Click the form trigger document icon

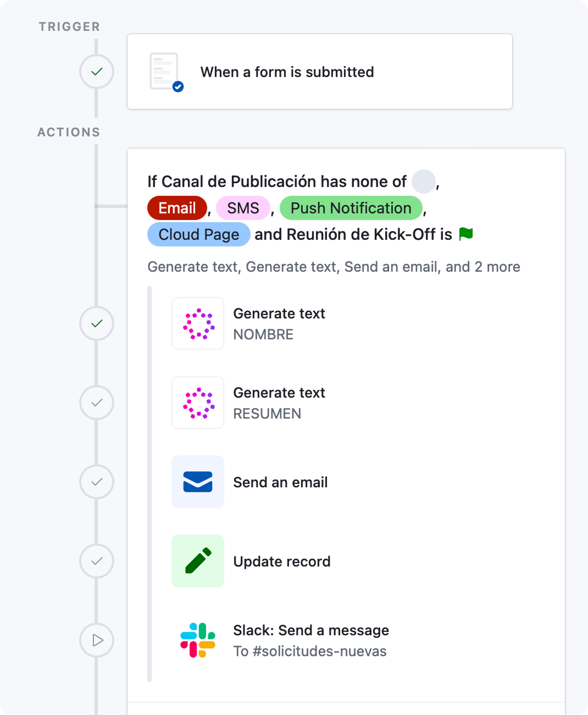point(166,71)
